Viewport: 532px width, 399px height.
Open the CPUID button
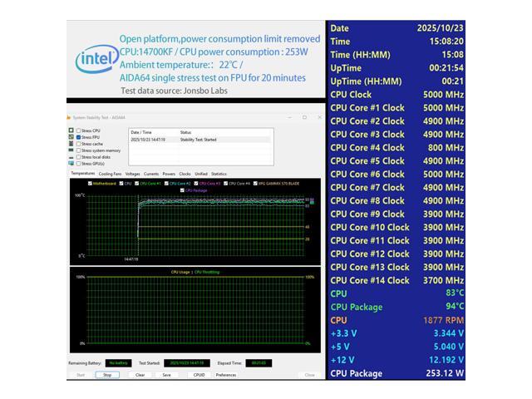199,375
